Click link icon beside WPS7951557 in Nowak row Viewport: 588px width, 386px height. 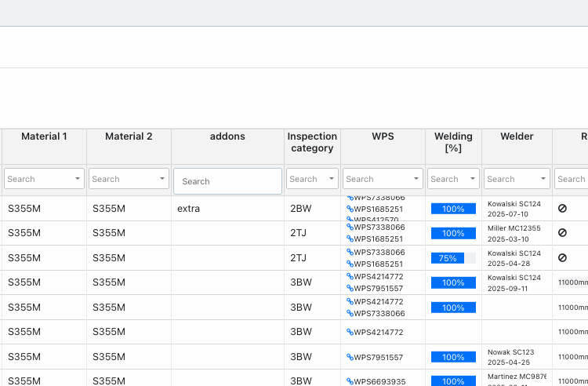coord(350,357)
